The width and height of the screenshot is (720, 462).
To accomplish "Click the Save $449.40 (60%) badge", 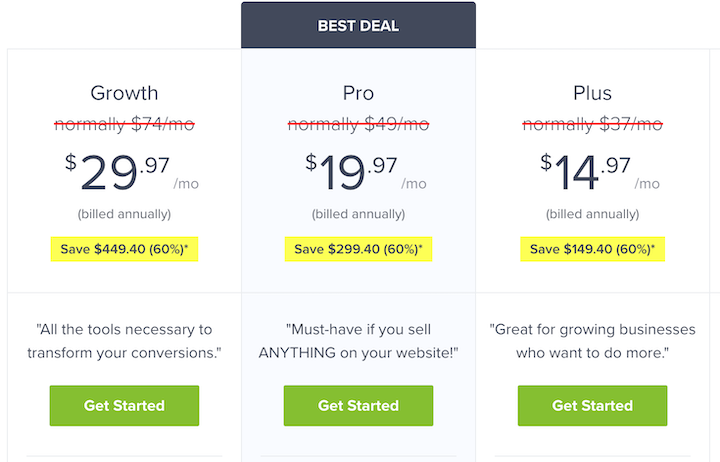I will pyautogui.click(x=124, y=249).
